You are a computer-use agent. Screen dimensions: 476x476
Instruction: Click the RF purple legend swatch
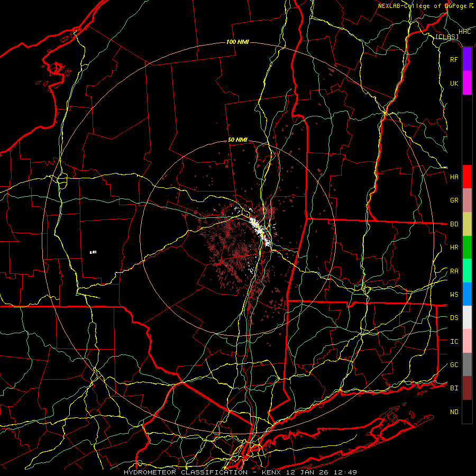tap(467, 59)
